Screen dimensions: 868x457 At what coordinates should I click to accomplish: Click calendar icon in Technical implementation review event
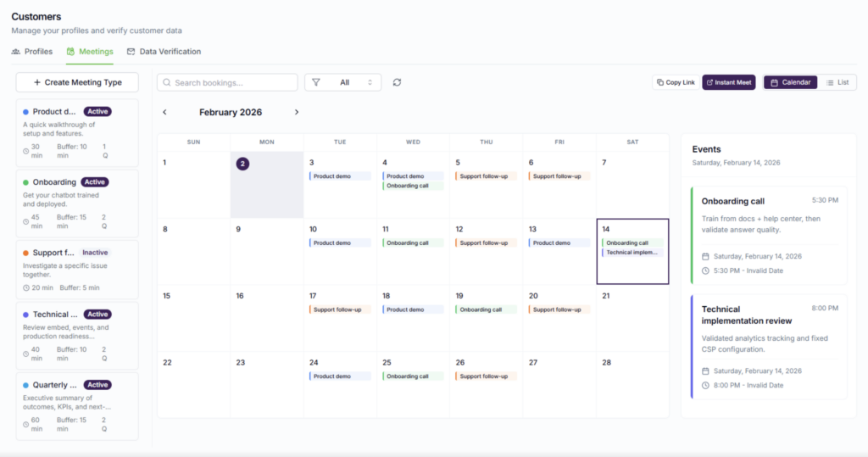click(705, 371)
